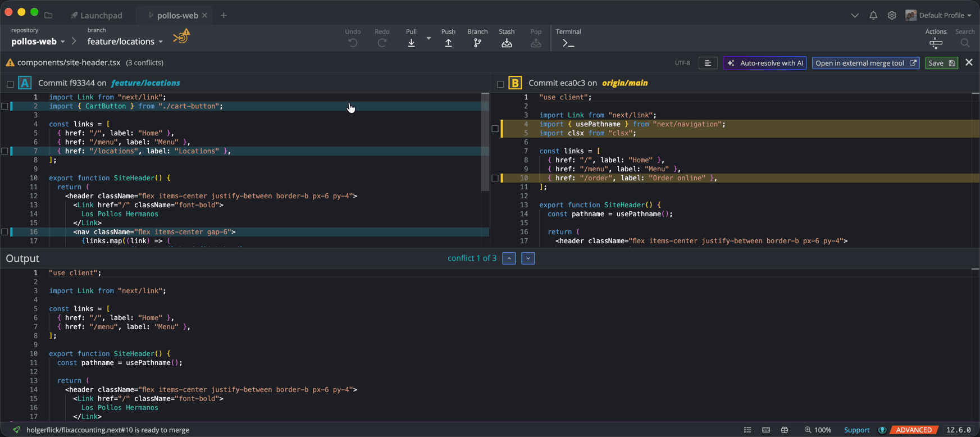
Task: Click the 100% zoom control
Action: [818, 430]
